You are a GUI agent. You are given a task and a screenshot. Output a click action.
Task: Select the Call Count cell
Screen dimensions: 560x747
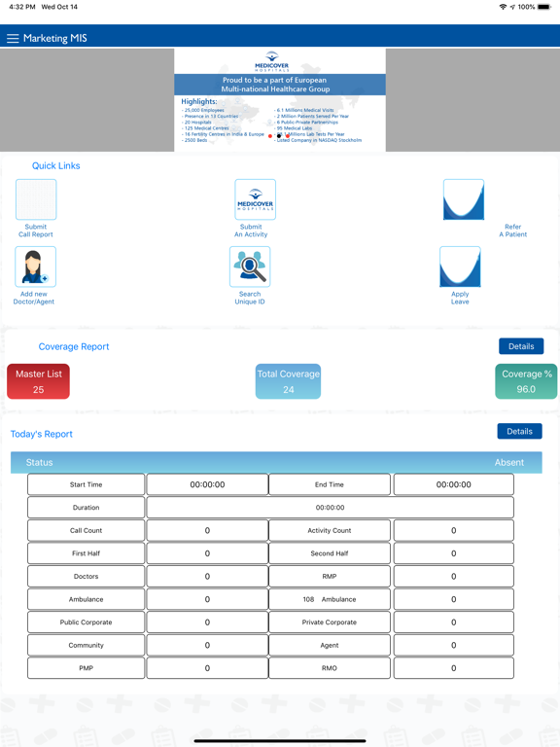click(x=87, y=530)
